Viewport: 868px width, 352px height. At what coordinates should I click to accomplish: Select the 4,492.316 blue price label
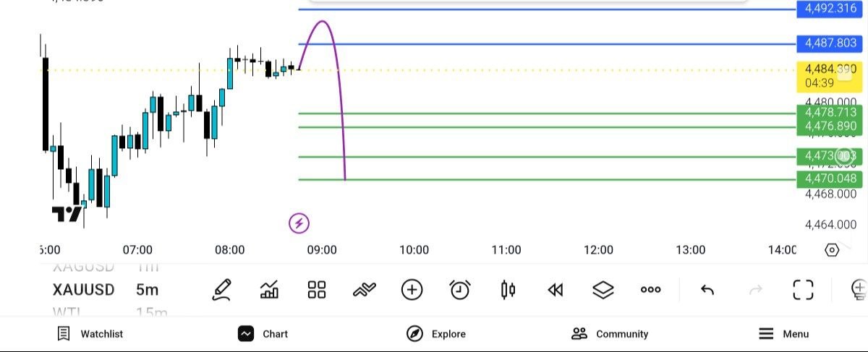[830, 9]
